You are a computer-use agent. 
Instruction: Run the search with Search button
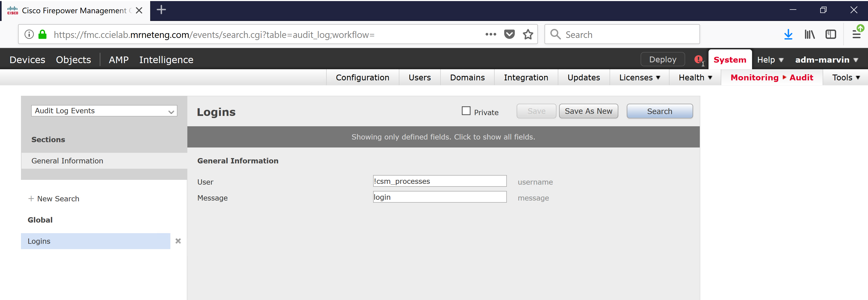coord(659,111)
